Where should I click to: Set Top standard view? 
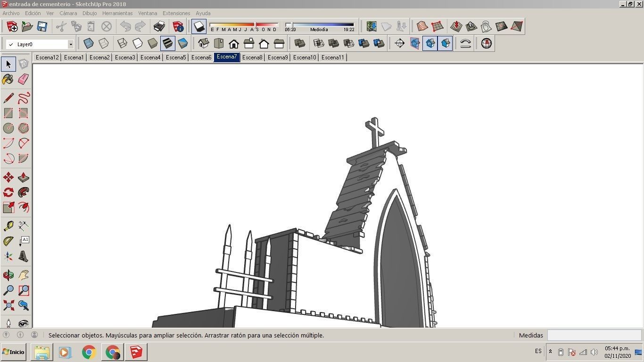[219, 43]
